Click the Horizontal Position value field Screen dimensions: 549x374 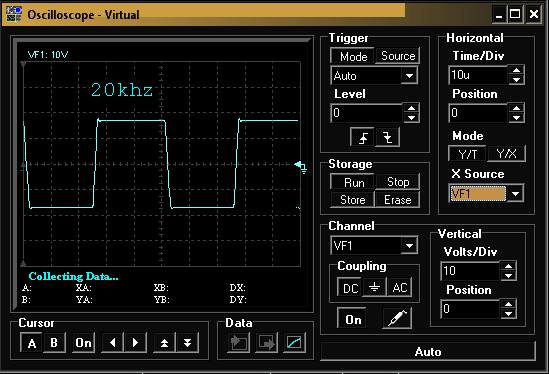(x=478, y=113)
